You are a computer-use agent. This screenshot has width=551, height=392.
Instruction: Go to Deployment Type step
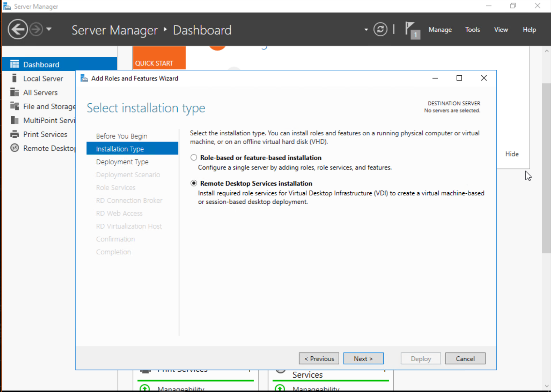point(122,162)
